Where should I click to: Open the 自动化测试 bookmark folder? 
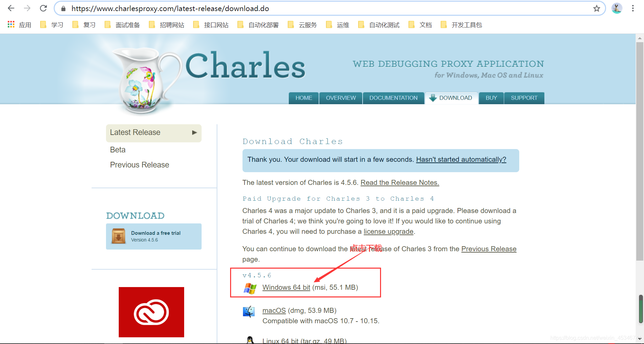tap(379, 25)
